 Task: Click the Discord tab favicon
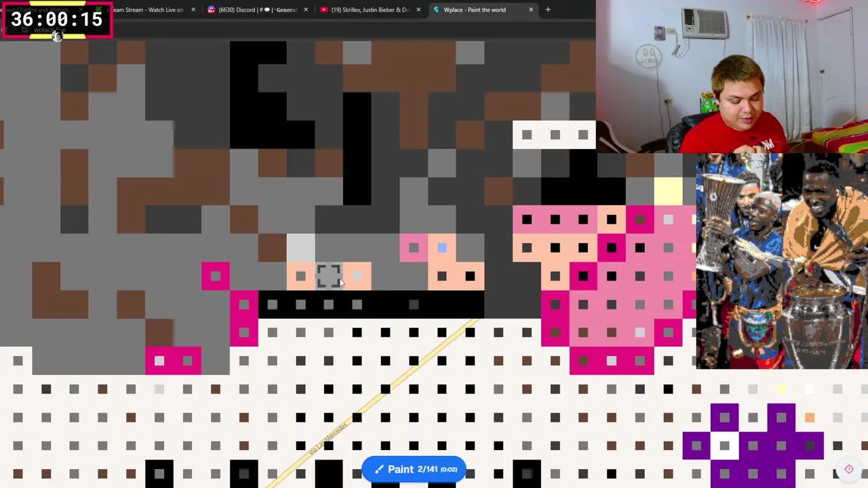212,9
